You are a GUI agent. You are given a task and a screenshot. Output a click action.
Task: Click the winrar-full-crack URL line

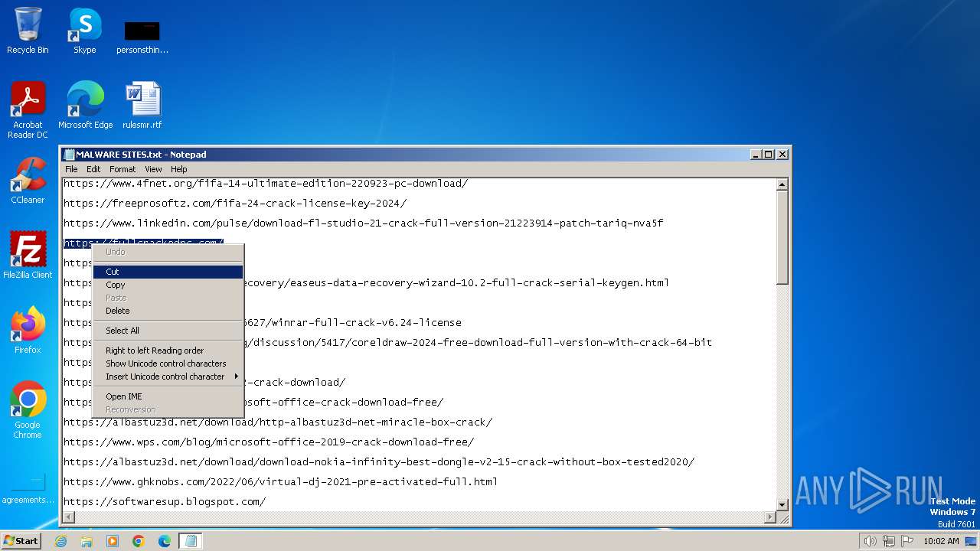[x=353, y=323]
